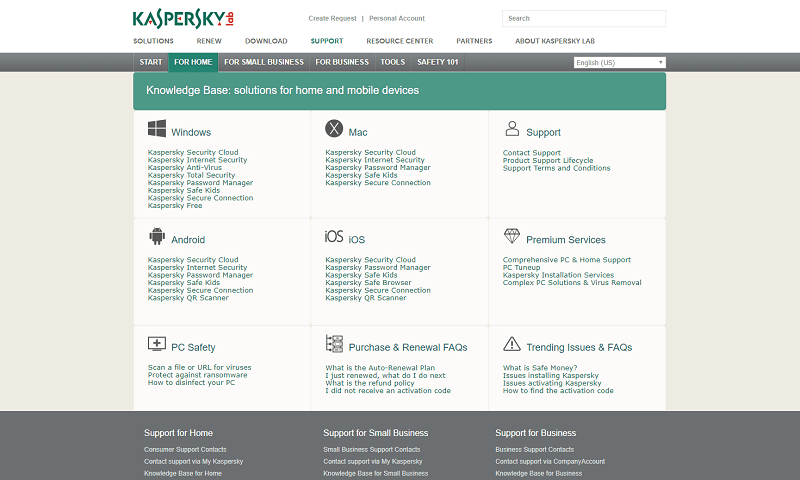Open What is the Auto-Renewal Plan link
Image resolution: width=800 pixels, height=480 pixels.
click(x=380, y=368)
